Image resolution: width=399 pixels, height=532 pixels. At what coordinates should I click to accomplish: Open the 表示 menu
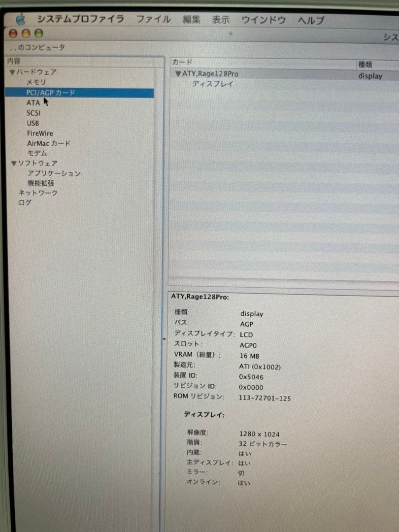pos(221,20)
